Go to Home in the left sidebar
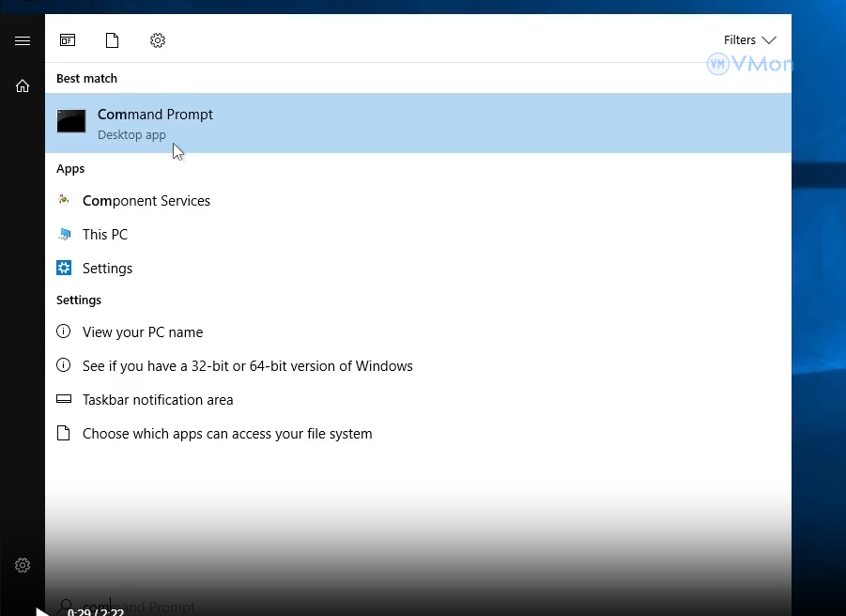846x616 pixels. click(23, 85)
